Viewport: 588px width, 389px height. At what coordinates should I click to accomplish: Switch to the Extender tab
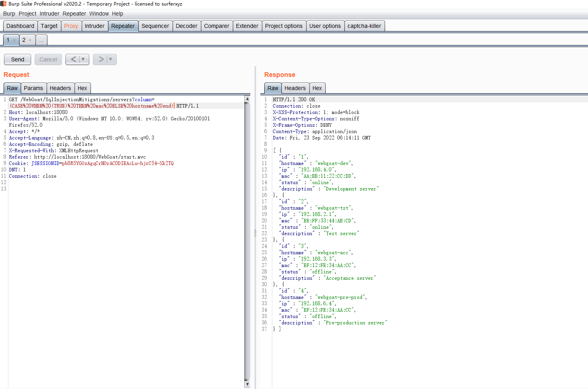point(247,26)
